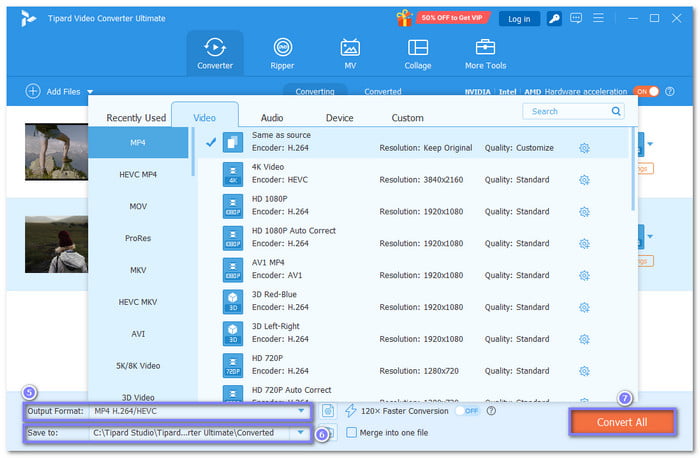
Task: Check Merge into one file
Action: pos(352,432)
